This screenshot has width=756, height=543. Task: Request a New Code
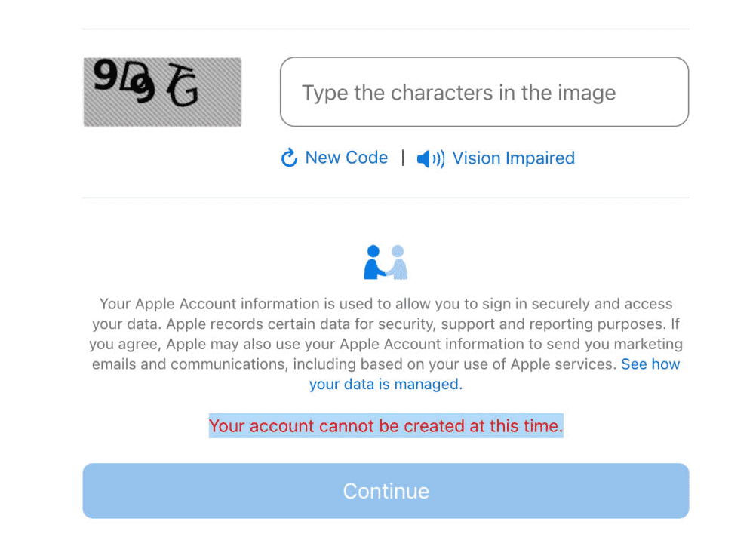346,158
